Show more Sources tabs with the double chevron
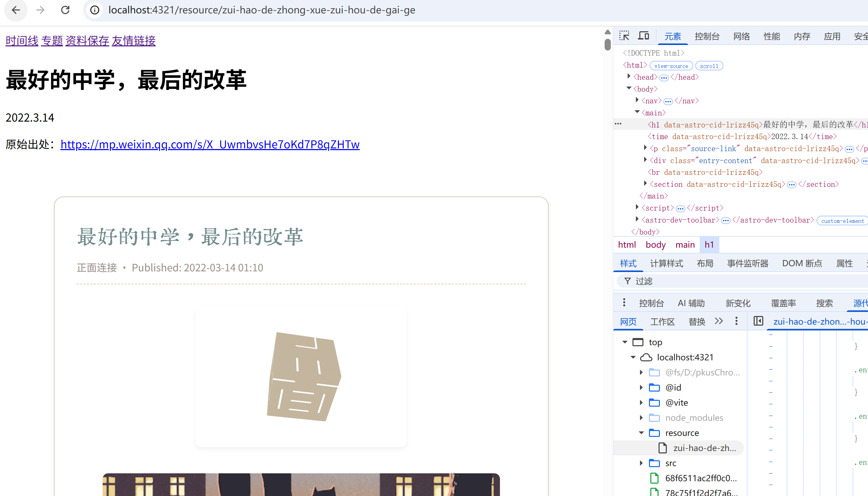 [719, 321]
